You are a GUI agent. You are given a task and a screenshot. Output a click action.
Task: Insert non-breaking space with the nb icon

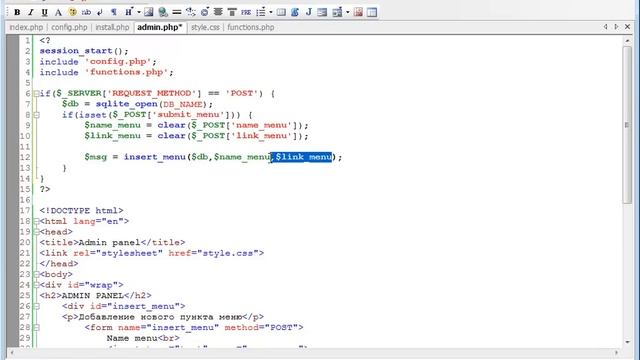(86, 12)
